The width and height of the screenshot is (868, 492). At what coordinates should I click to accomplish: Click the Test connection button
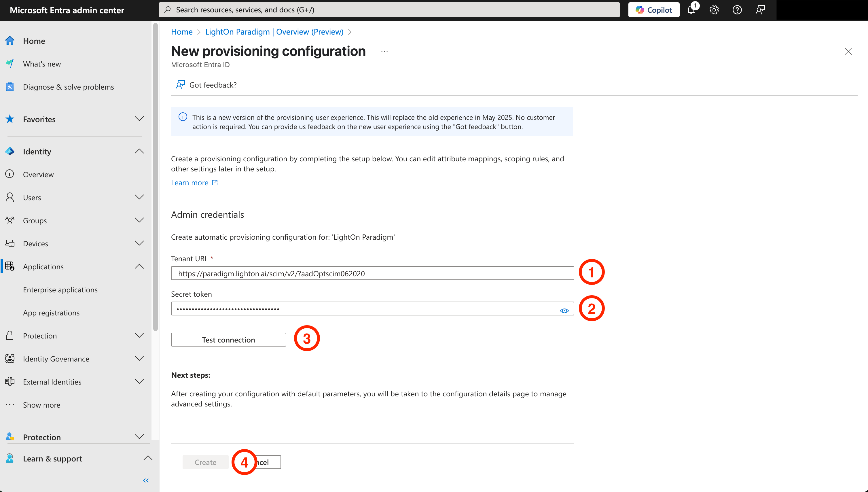point(228,340)
